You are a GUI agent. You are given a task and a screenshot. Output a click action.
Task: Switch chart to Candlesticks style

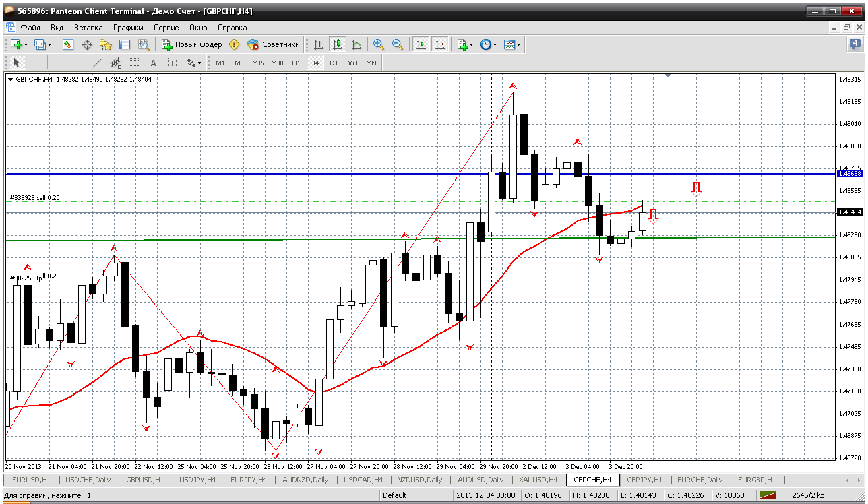[338, 44]
